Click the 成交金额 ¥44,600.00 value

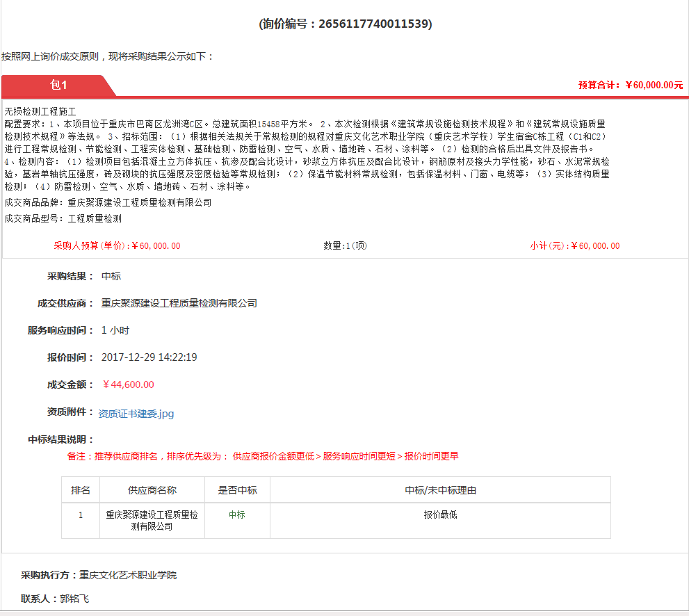[x=128, y=384]
